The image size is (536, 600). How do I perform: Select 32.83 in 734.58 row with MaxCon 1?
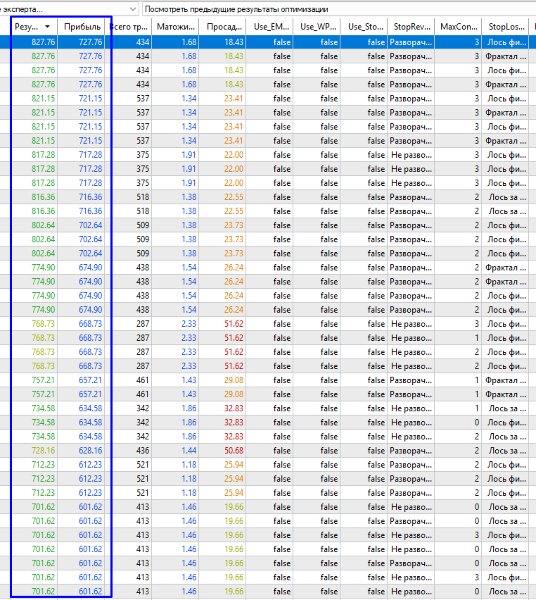click(233, 408)
